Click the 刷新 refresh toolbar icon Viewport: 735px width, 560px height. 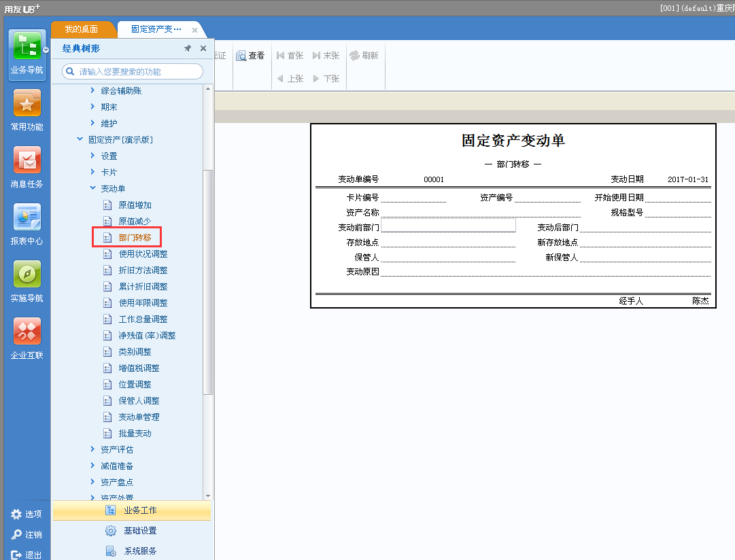coord(364,55)
